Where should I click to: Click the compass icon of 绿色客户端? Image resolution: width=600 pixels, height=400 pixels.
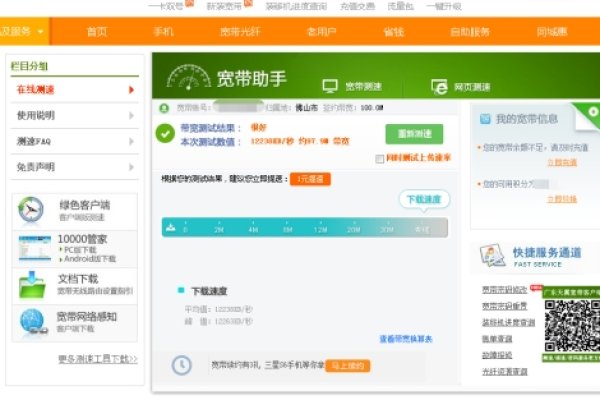pos(31,209)
